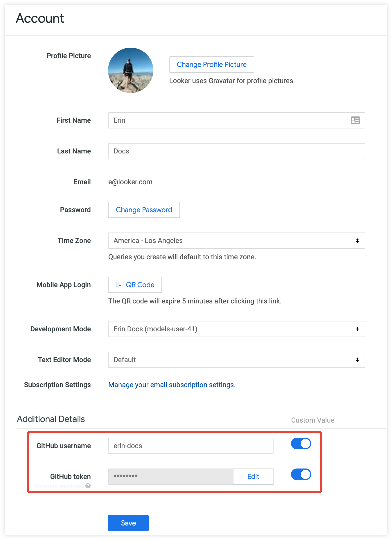Click the GitHub username text field
The width and height of the screenshot is (392, 540).
(x=190, y=446)
